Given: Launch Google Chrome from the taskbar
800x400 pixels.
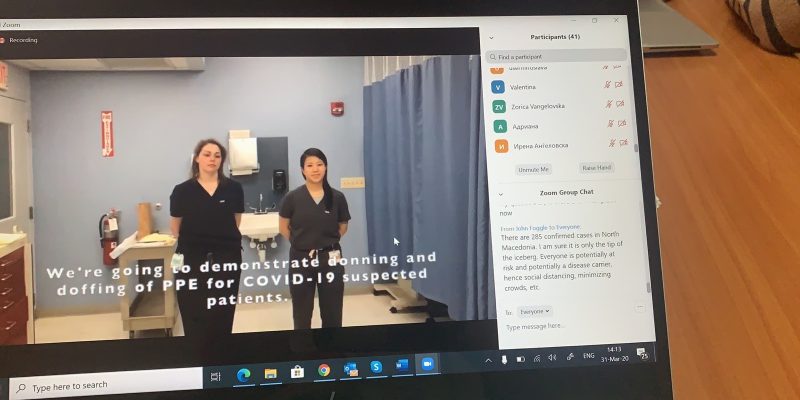Looking at the screenshot, I should (x=324, y=370).
